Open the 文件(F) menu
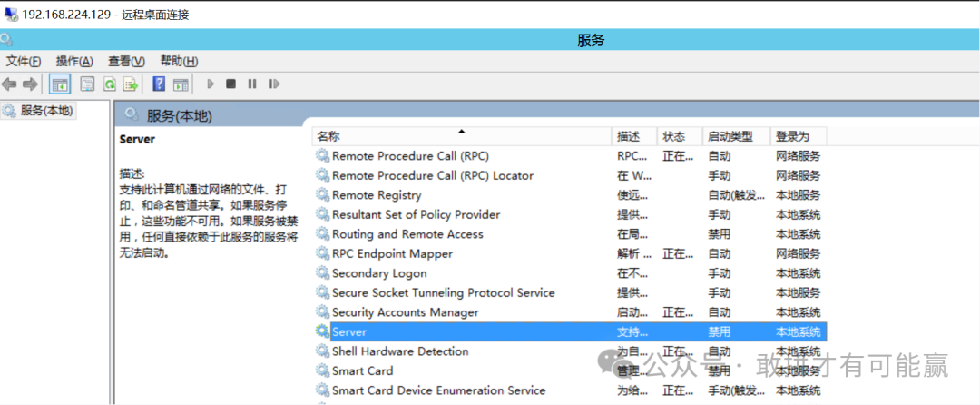Viewport: 980px width, 405px height. coord(24,61)
